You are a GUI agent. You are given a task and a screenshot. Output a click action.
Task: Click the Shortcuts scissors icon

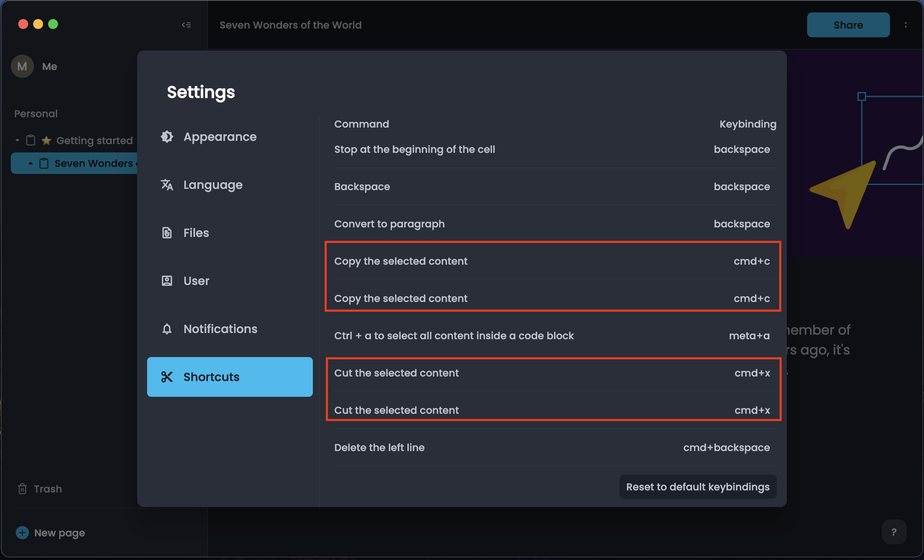click(x=167, y=377)
